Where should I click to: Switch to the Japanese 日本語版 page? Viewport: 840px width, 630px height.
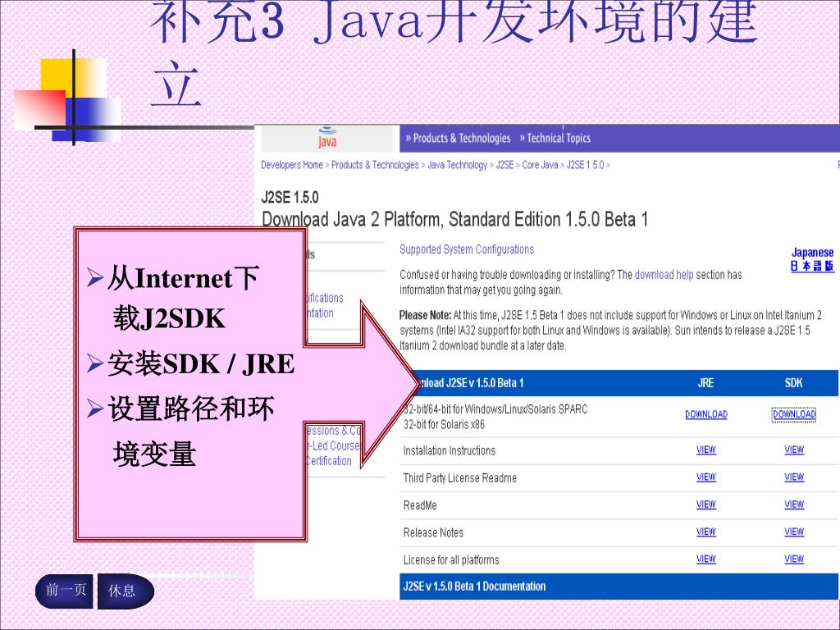click(812, 258)
